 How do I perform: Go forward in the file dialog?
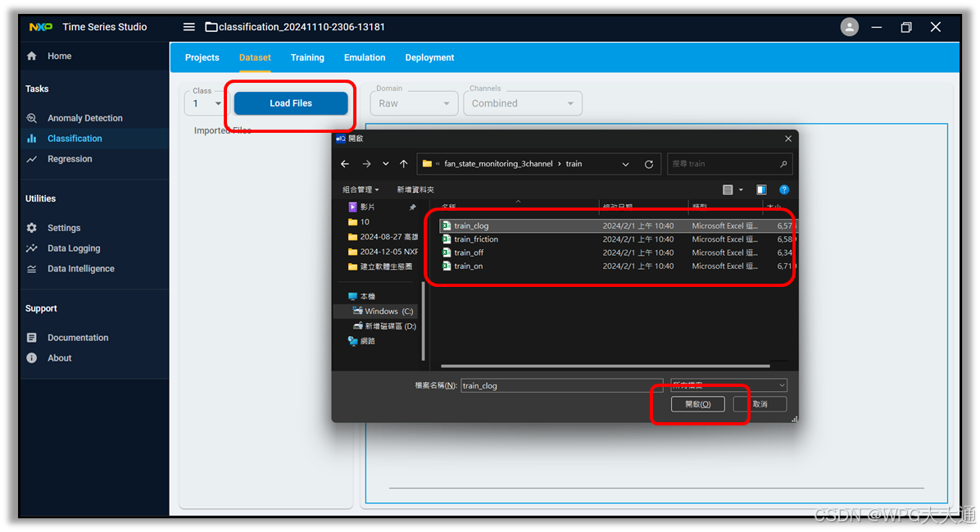pos(366,164)
